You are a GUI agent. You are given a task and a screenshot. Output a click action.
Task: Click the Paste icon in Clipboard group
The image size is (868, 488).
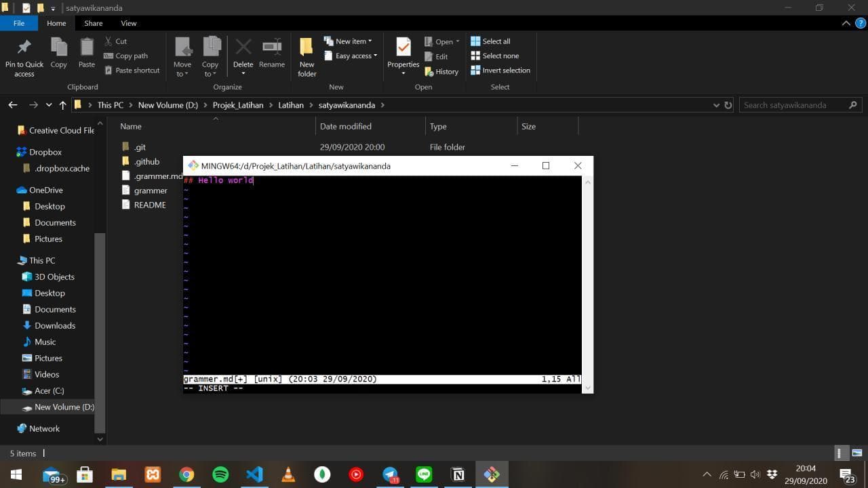click(x=87, y=49)
